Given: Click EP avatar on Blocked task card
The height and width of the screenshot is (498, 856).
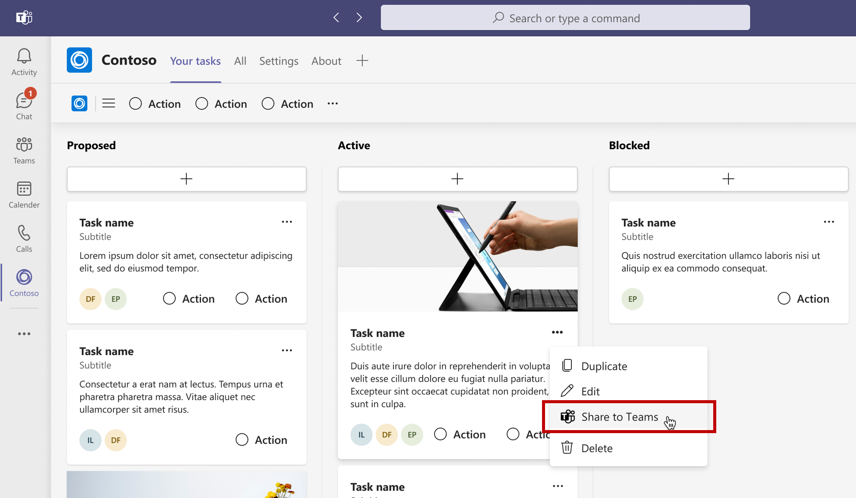Looking at the screenshot, I should pos(633,299).
